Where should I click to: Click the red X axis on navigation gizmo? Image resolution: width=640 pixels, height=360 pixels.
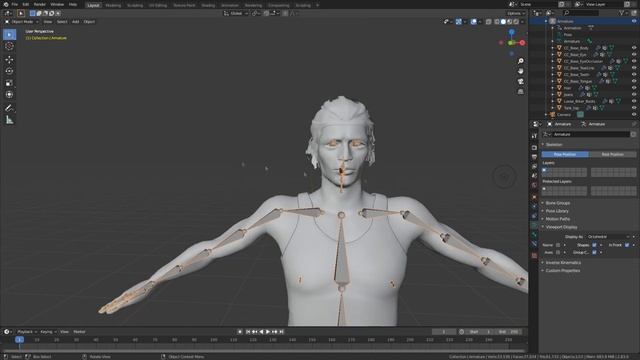tap(522, 42)
